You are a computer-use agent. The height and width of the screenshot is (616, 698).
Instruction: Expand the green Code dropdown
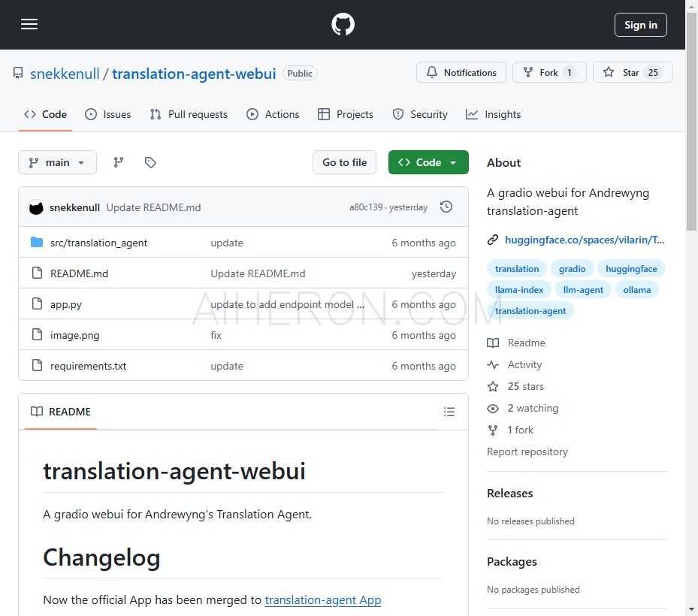click(428, 162)
